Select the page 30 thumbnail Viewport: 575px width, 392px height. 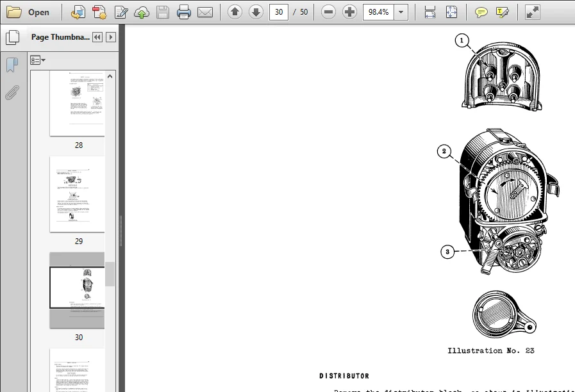[78, 290]
